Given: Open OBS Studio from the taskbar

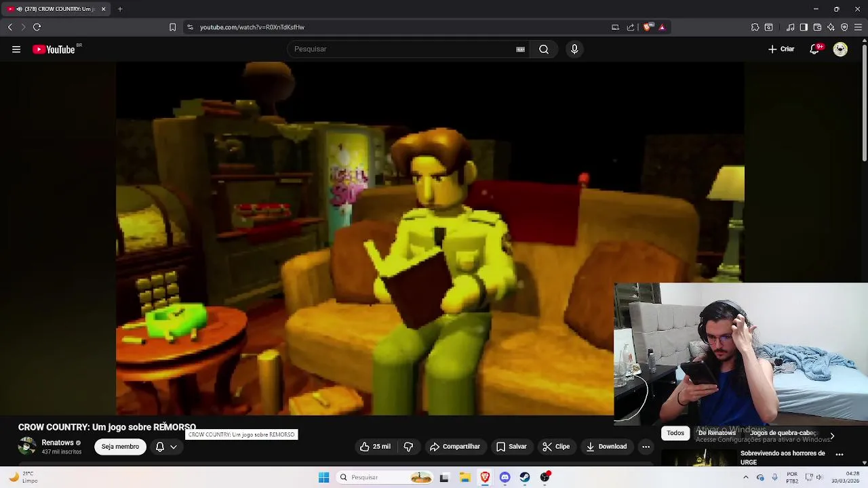Looking at the screenshot, I should pos(545,477).
